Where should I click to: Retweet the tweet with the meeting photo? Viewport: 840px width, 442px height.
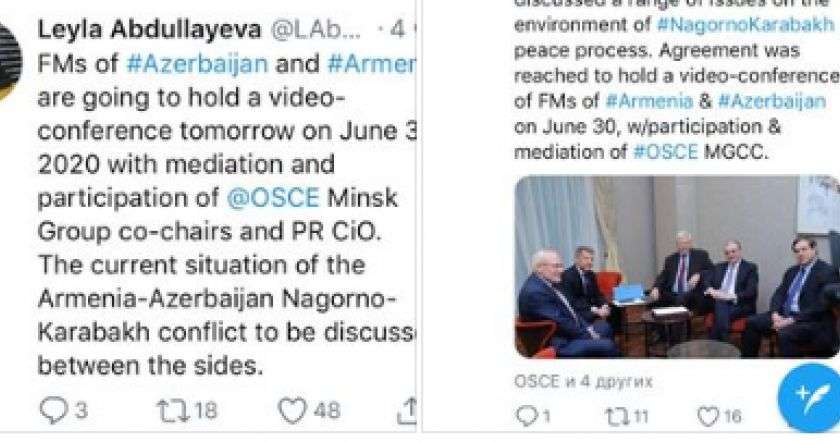point(626,416)
